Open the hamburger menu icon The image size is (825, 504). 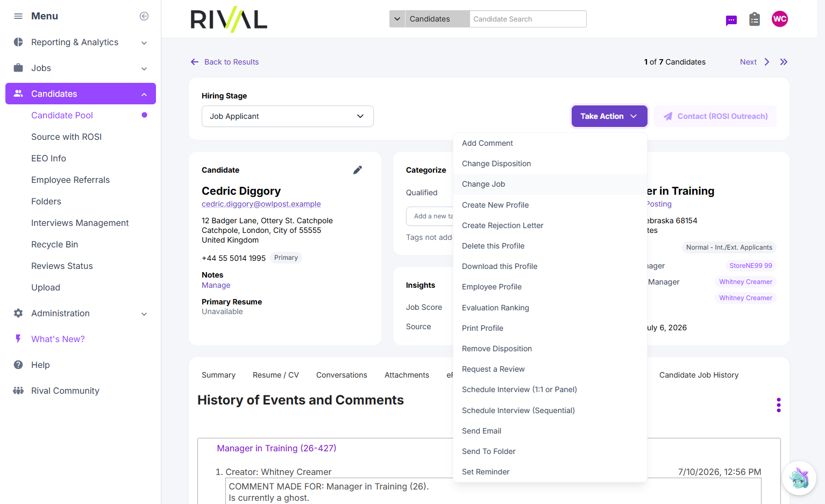(x=18, y=16)
